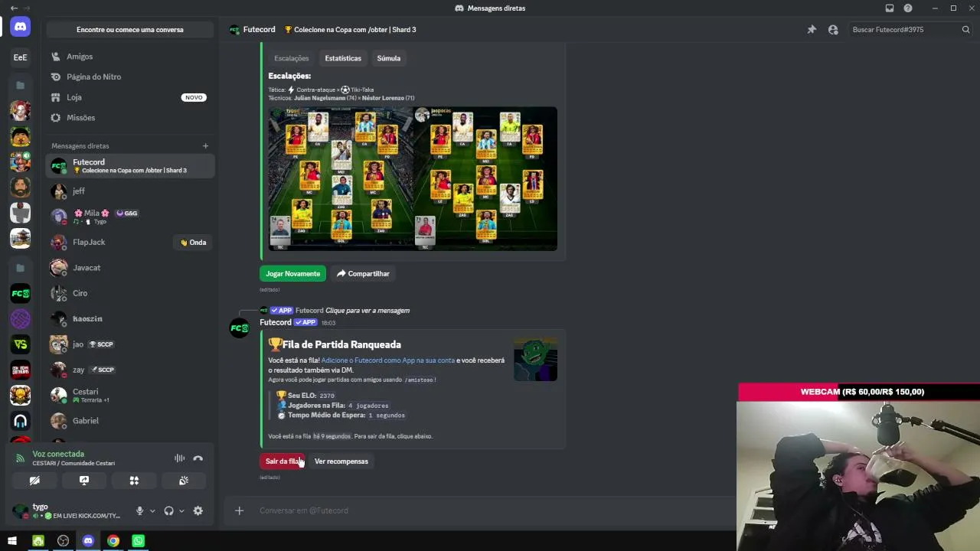This screenshot has width=980, height=551.
Task: Follow 'Adicione o Futecord como App' link
Action: pos(388,360)
